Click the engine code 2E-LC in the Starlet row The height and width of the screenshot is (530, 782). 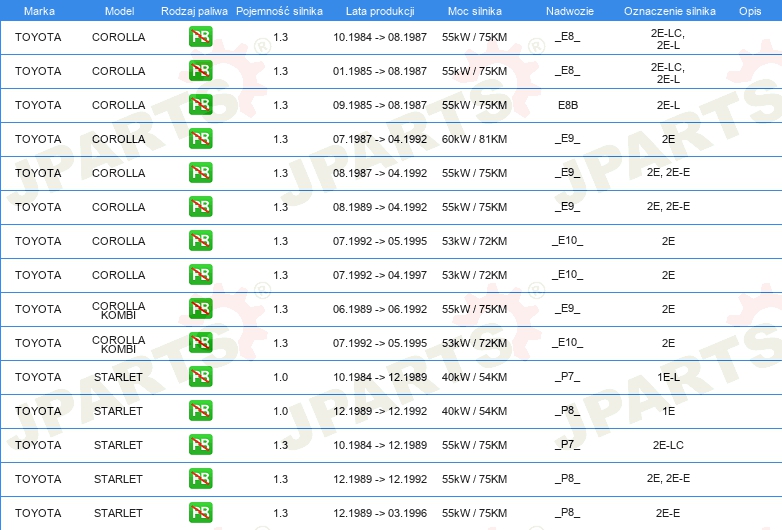point(668,445)
